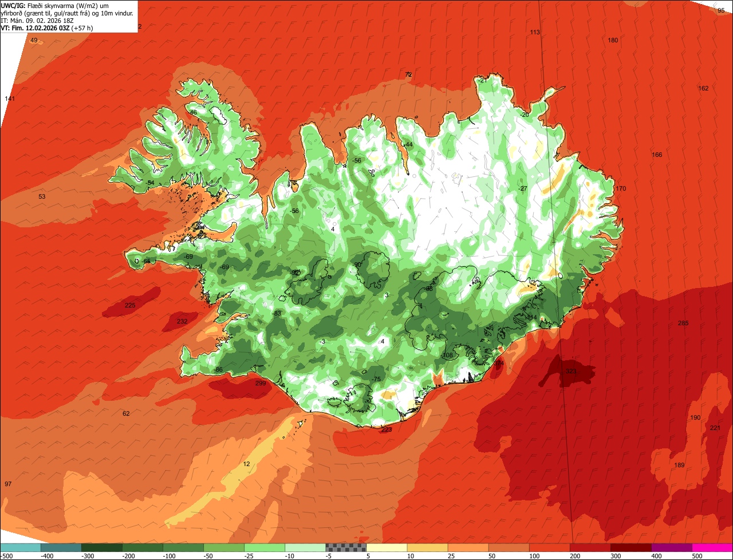Click the pale yellow swatch between 5 and 10
The image size is (733, 560).
(x=387, y=547)
